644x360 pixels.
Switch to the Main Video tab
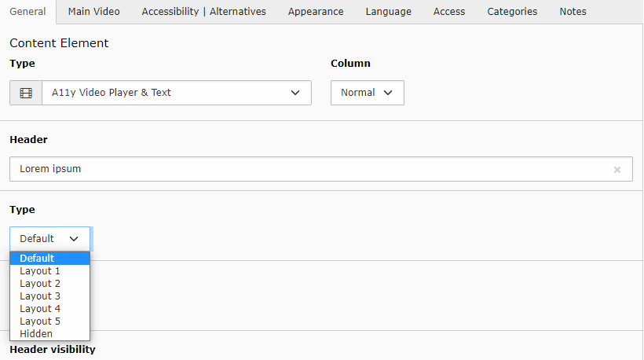click(x=93, y=12)
